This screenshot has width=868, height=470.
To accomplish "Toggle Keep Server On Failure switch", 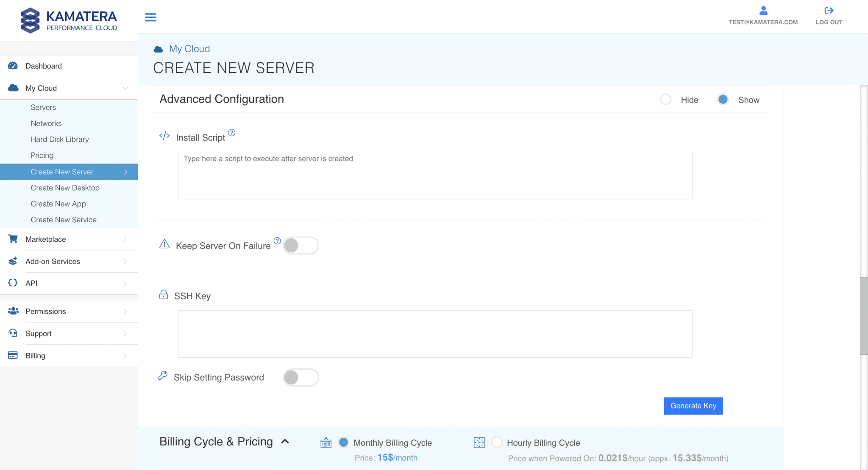I will click(x=300, y=246).
